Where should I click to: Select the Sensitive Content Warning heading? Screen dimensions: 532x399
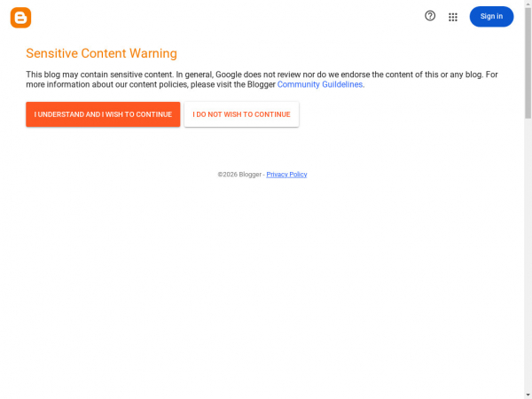click(x=101, y=53)
